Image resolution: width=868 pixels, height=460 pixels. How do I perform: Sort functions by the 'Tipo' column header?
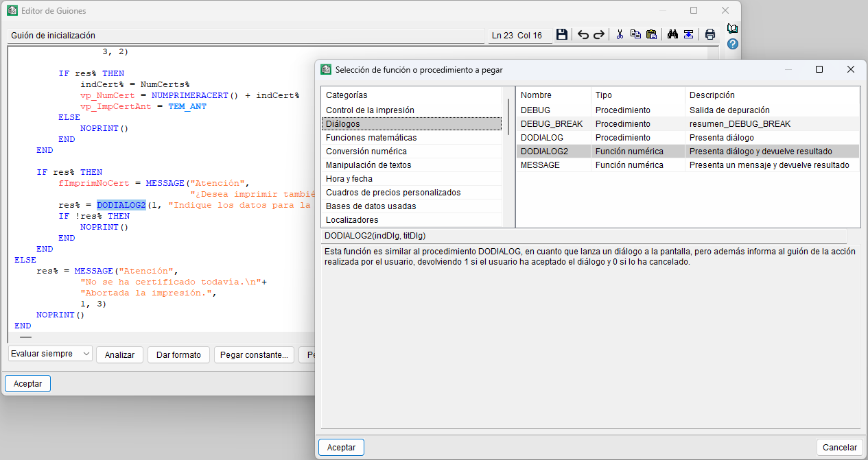click(x=637, y=95)
